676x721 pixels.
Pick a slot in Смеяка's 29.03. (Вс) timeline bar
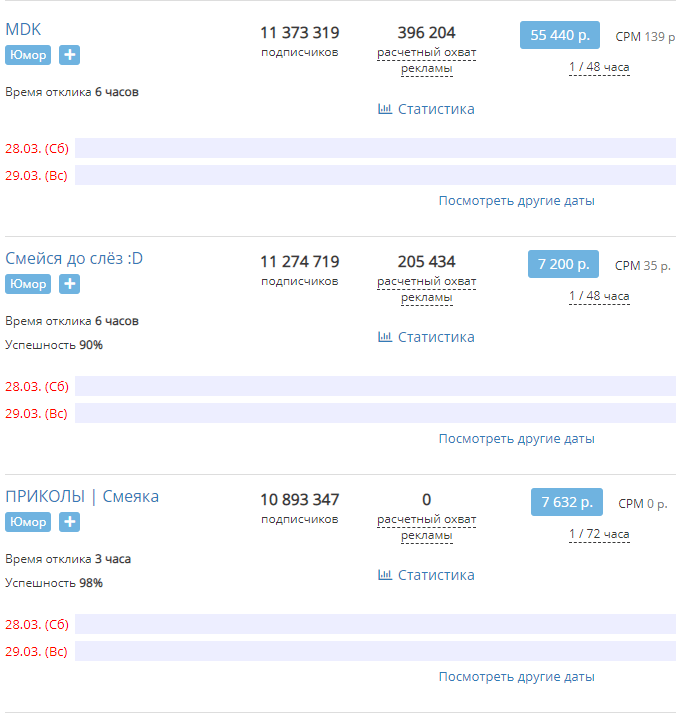[375, 651]
